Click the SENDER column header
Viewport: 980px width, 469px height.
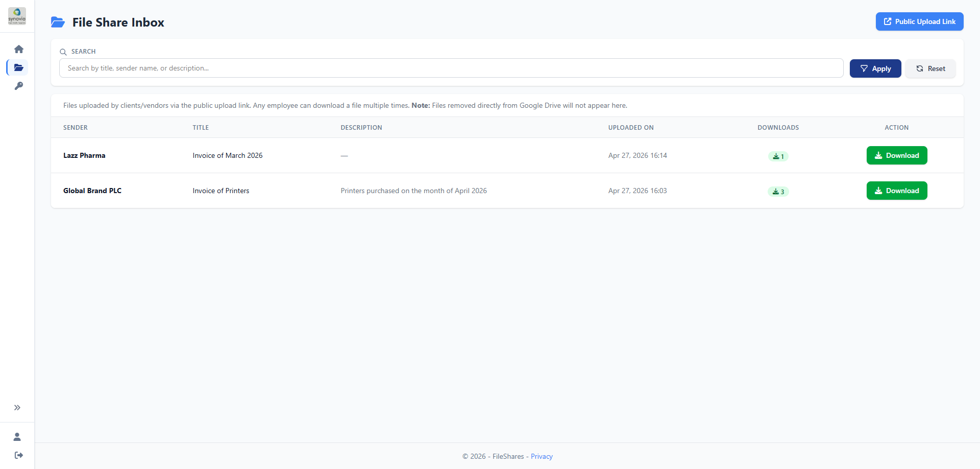click(x=76, y=128)
